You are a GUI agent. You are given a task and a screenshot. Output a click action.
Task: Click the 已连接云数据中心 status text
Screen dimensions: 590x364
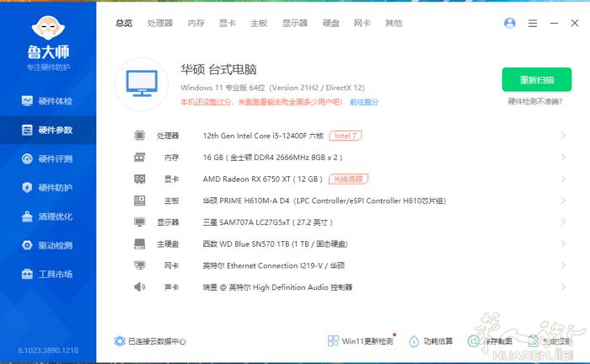pyautogui.click(x=157, y=341)
